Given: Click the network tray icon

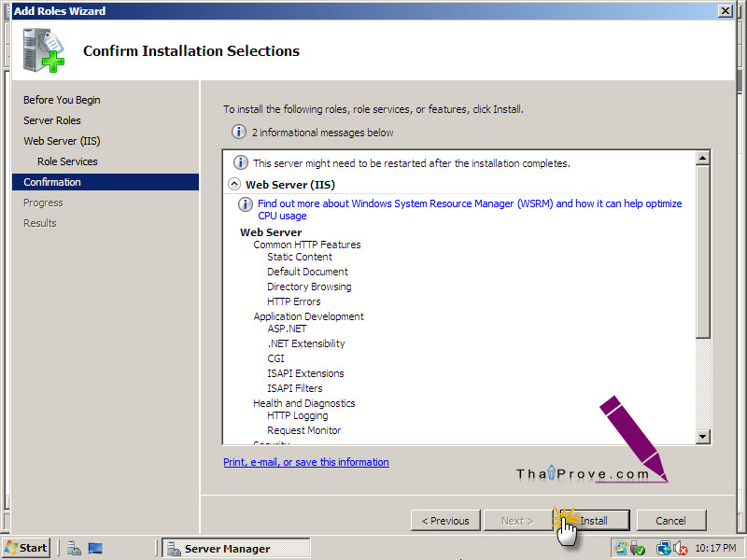Looking at the screenshot, I should pos(663,549).
